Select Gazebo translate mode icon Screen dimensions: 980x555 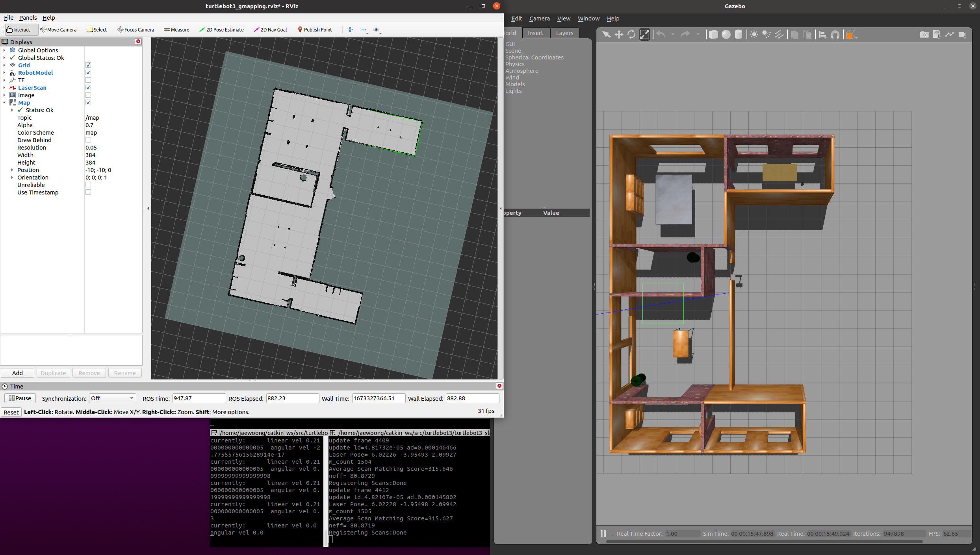pyautogui.click(x=619, y=35)
